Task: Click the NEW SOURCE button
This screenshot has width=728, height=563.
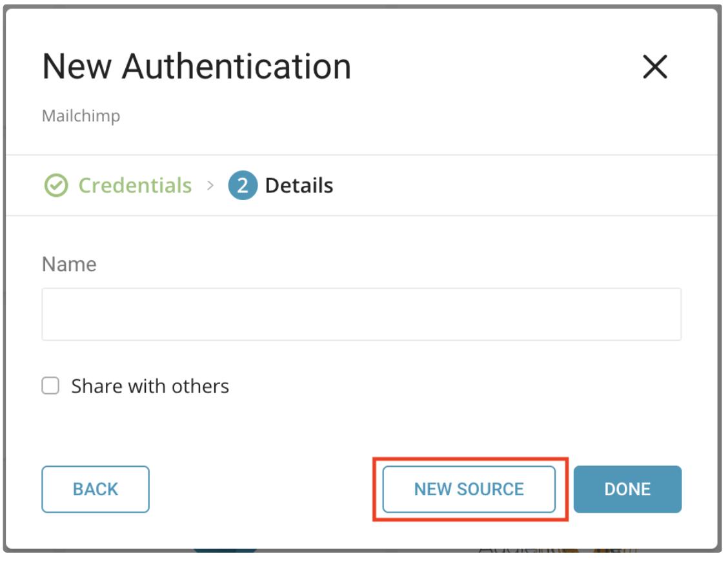Action: (469, 489)
